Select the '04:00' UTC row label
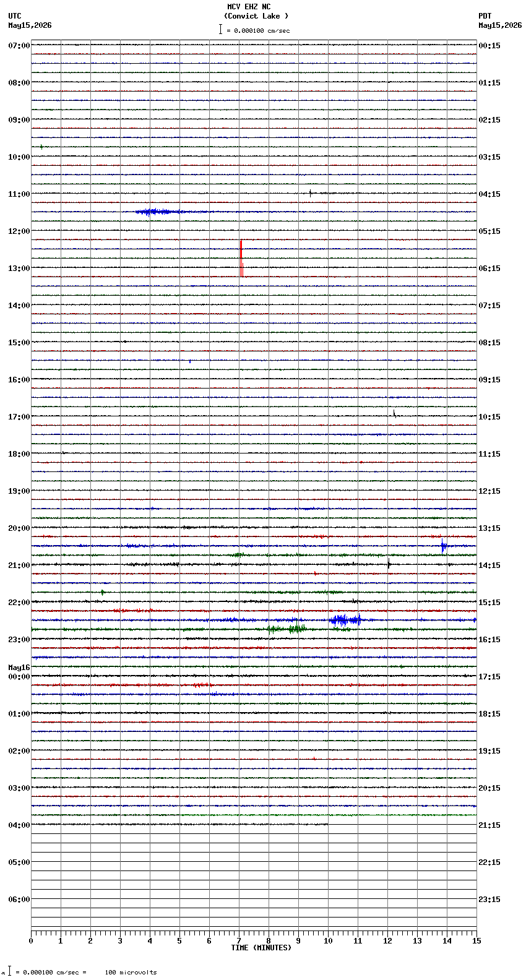 coord(19,825)
